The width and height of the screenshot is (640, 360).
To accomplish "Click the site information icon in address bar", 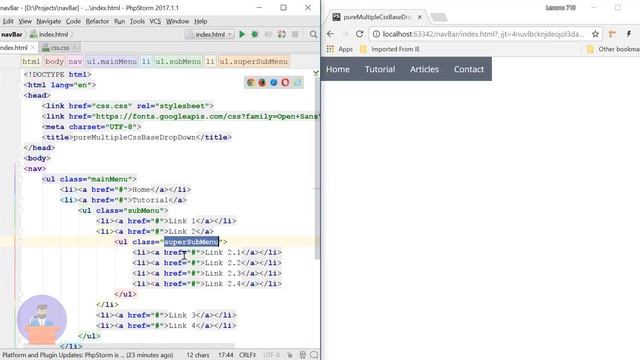I will click(x=376, y=34).
